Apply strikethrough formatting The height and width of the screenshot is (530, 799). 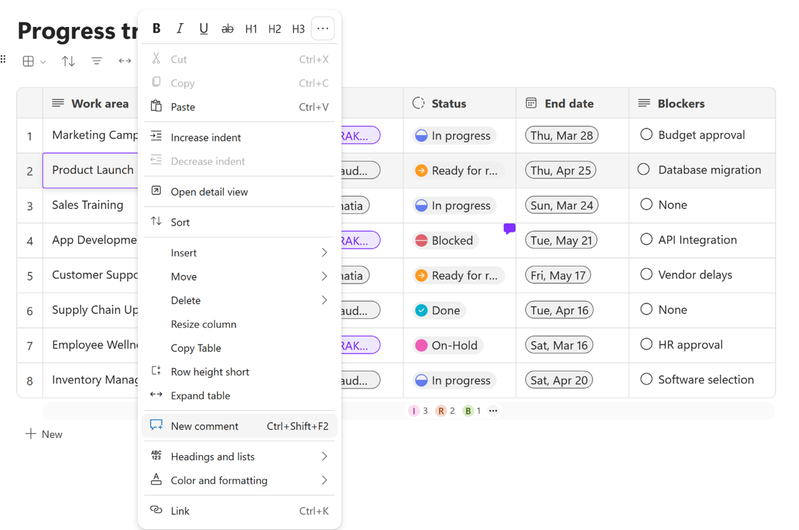(227, 29)
